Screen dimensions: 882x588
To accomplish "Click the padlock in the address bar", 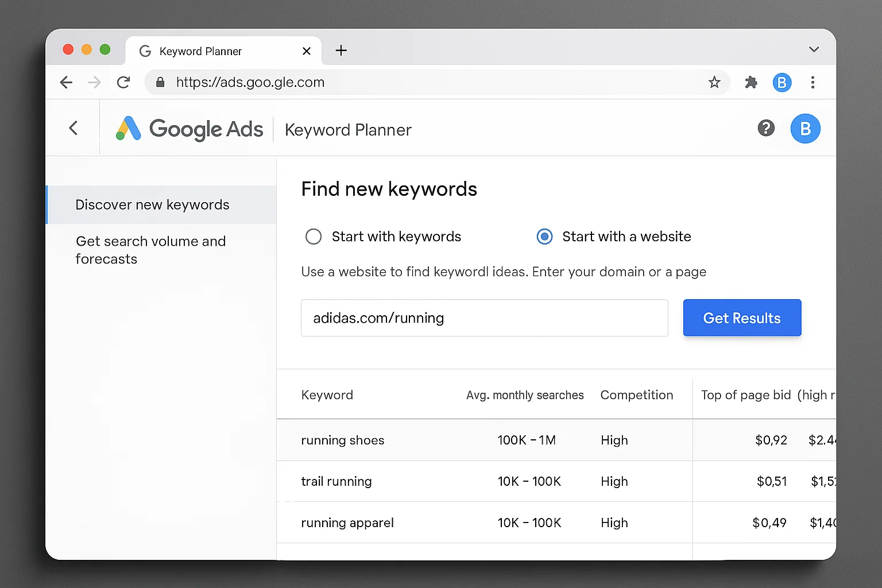I will pyautogui.click(x=160, y=82).
